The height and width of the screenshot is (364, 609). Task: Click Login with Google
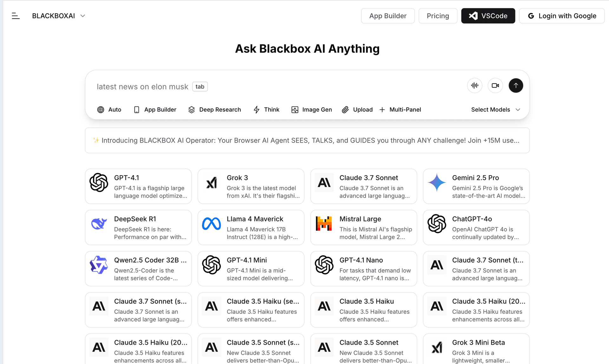[562, 16]
